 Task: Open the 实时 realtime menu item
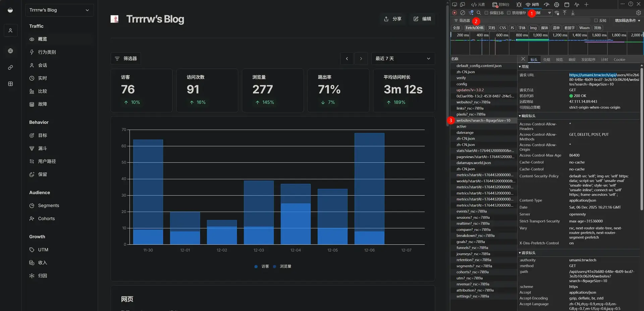tap(42, 78)
